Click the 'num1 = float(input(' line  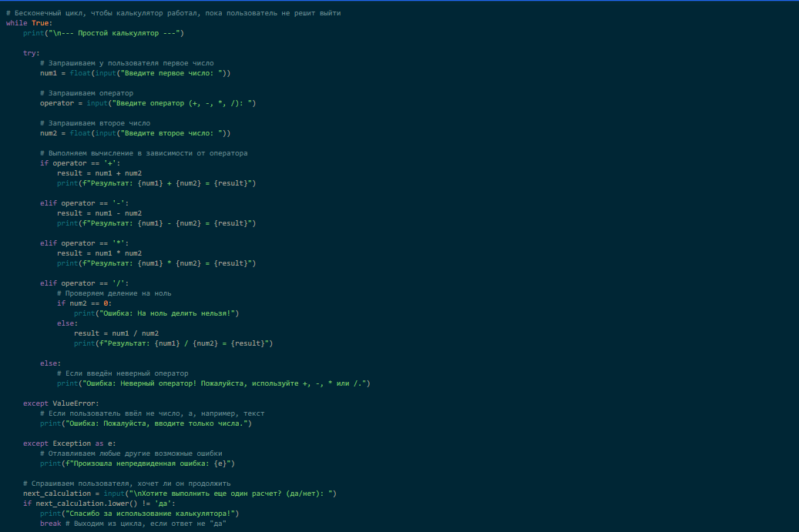coord(135,73)
